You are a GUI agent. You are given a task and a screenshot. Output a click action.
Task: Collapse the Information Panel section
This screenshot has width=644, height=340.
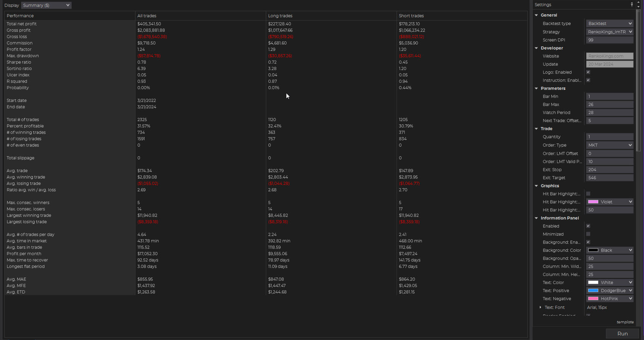point(536,218)
